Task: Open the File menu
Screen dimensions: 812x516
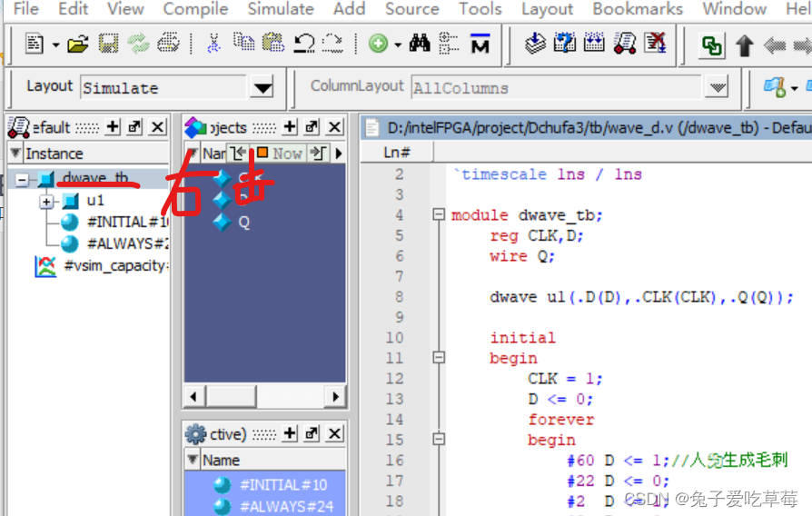Action: 26,9
